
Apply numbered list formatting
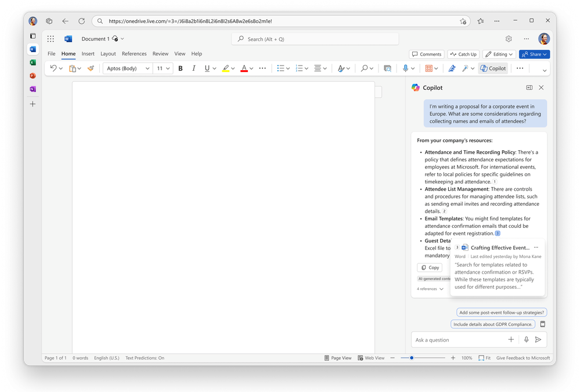click(x=299, y=68)
